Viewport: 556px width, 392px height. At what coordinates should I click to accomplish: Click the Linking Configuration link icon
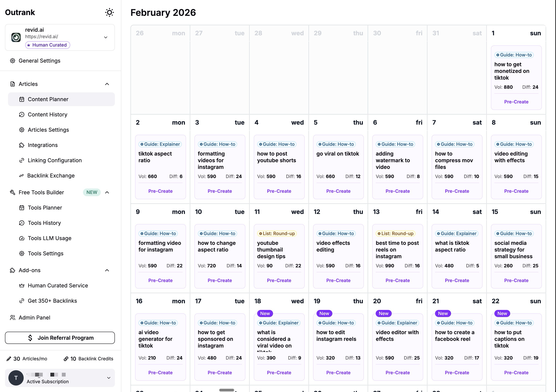[x=22, y=160]
